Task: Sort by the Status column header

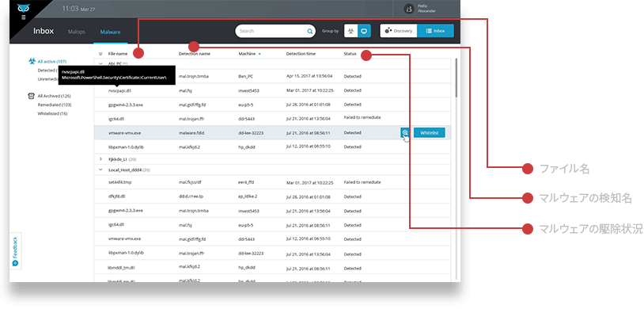Action: point(350,54)
